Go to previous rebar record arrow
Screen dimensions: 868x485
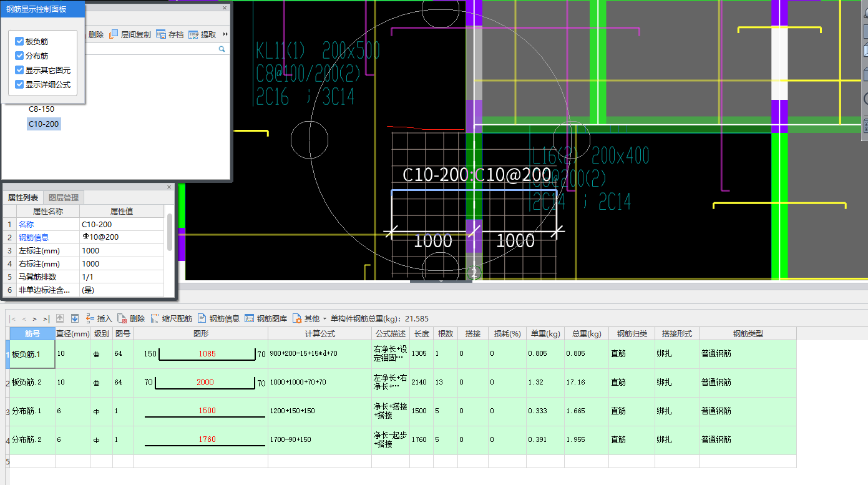tap(24, 319)
